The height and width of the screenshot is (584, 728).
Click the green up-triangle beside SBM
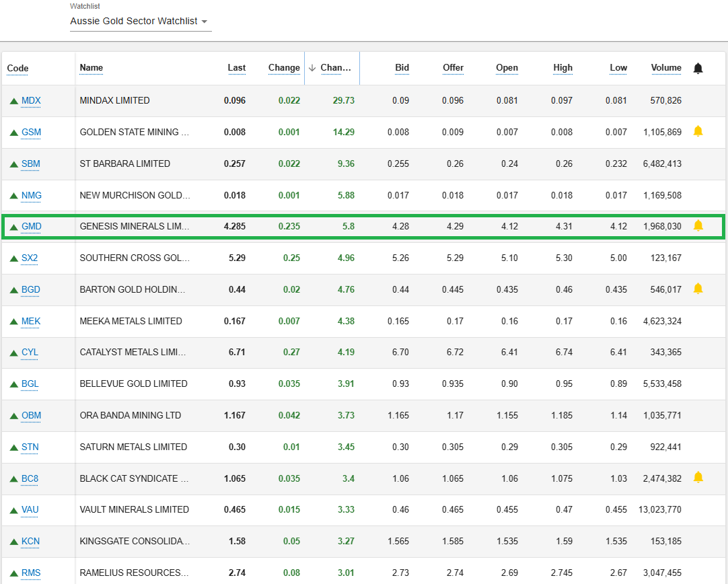tap(13, 164)
